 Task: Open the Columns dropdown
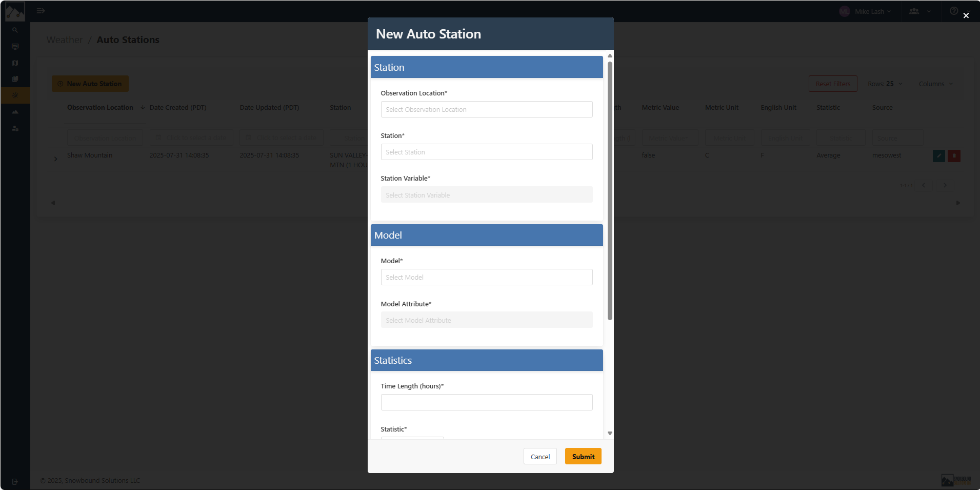[x=935, y=84]
